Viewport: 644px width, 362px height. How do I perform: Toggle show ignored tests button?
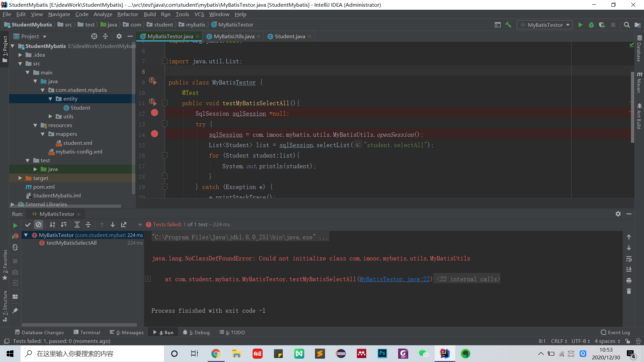click(39, 225)
